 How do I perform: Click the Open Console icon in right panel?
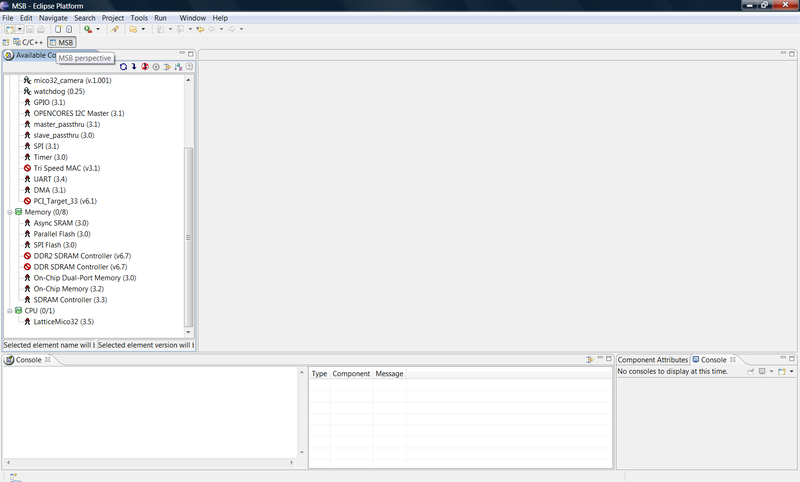(782, 371)
